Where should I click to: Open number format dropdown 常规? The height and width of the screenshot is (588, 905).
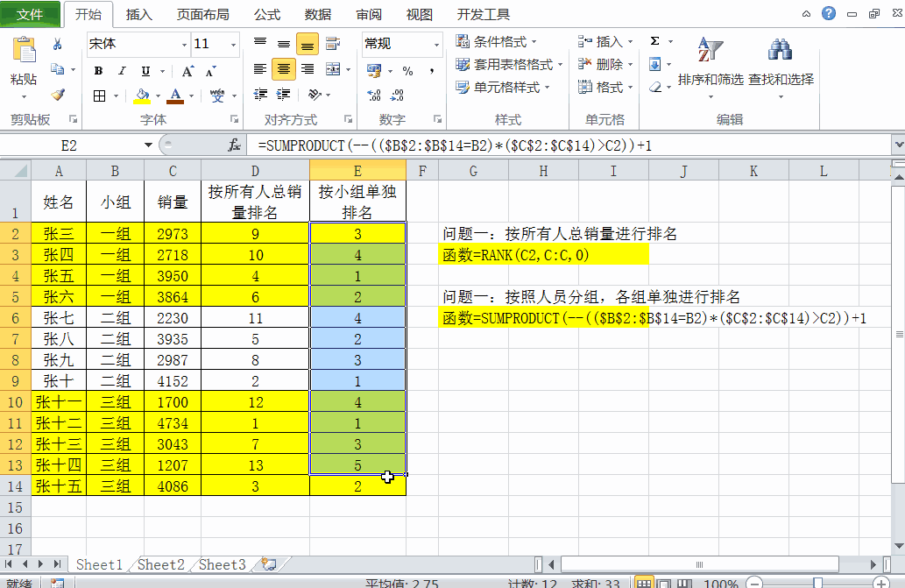436,45
